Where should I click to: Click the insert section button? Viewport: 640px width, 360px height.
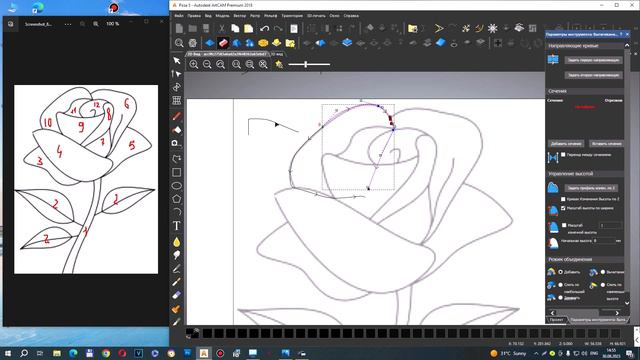click(x=606, y=144)
